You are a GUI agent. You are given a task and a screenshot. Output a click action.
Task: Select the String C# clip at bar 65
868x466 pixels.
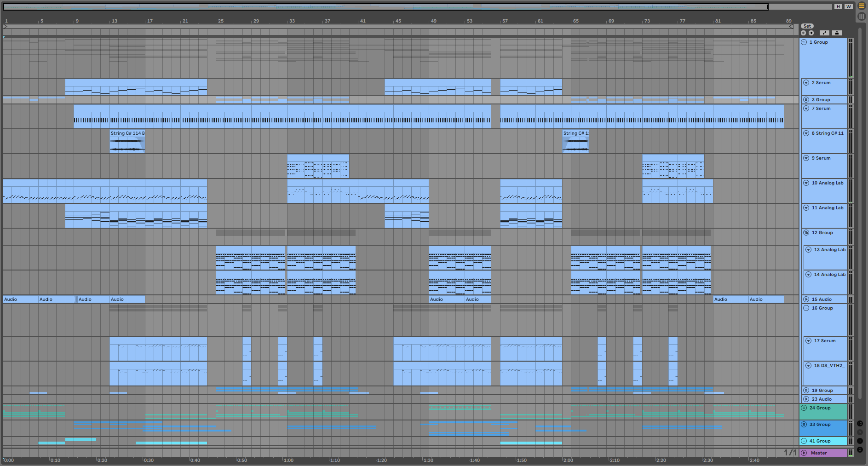coord(575,141)
